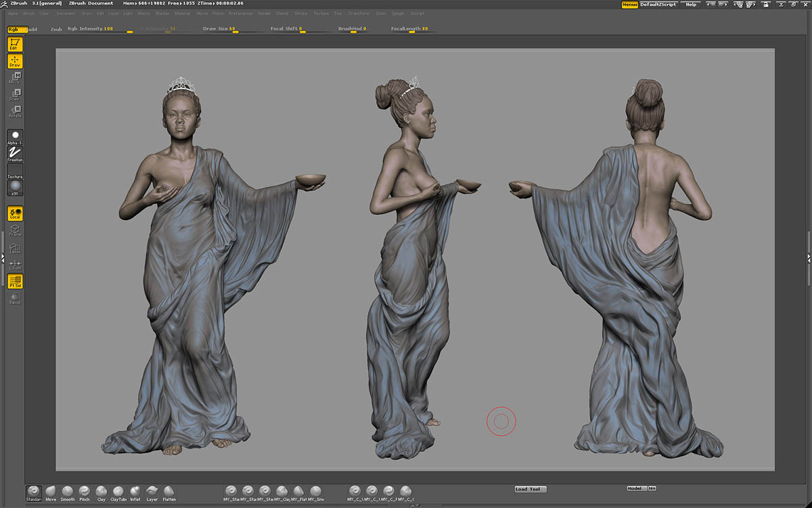Select the Clay brush
Viewport: 812px width, 508px height.
[101, 492]
